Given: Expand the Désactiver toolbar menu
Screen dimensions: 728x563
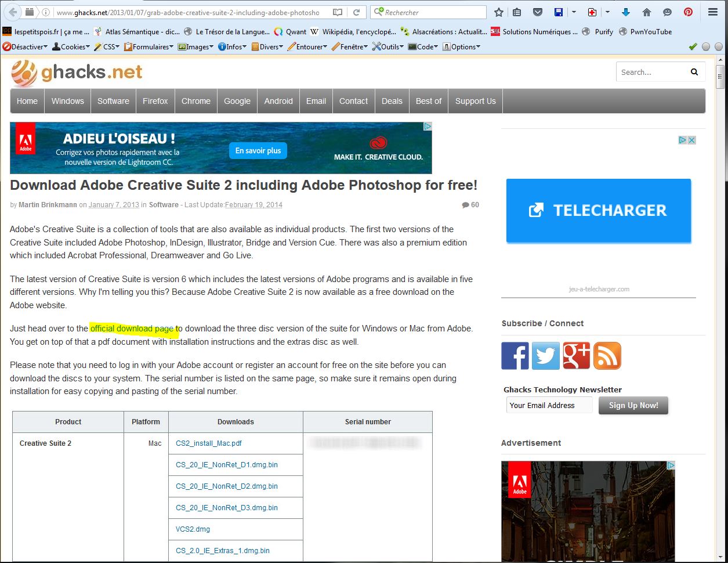Looking at the screenshot, I should (x=26, y=47).
